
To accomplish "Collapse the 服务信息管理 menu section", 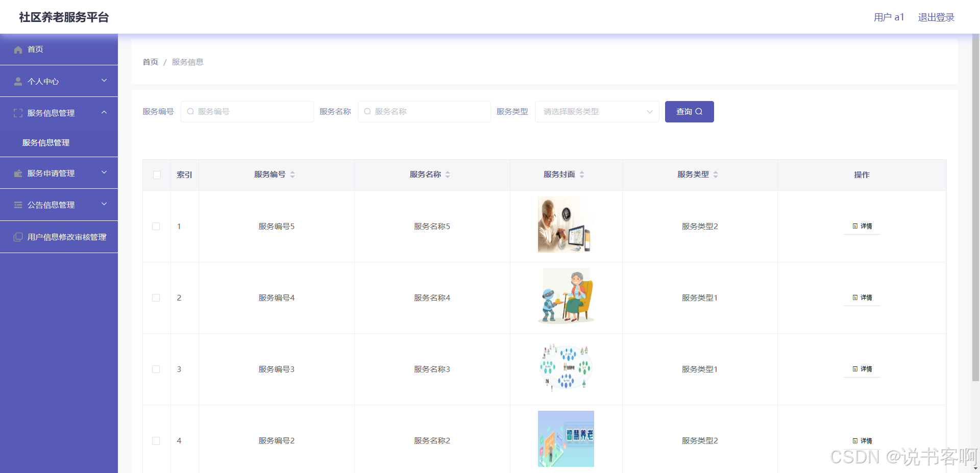I will [104, 112].
